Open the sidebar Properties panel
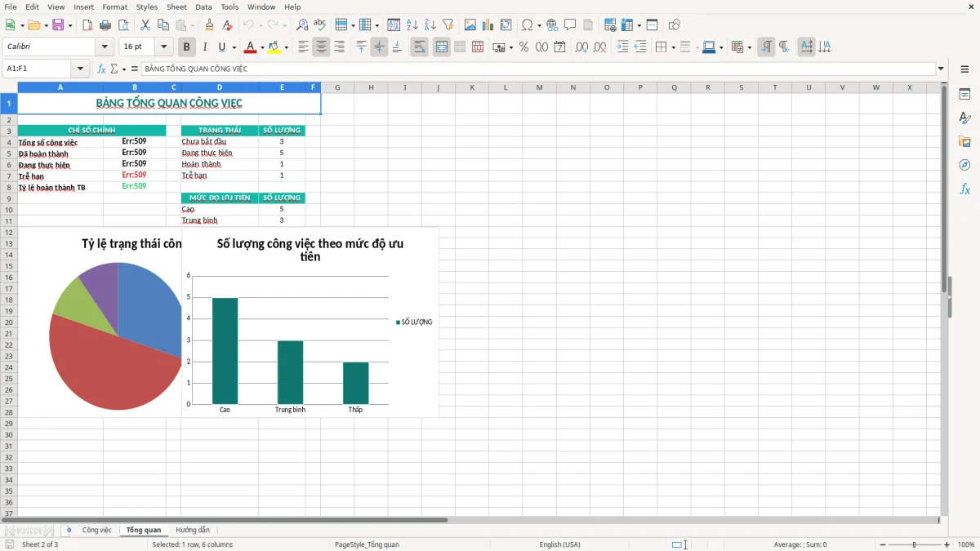 [964, 95]
